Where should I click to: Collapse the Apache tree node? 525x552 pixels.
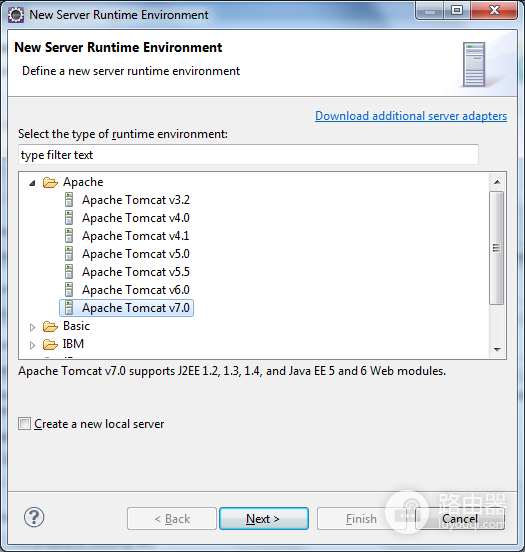[x=32, y=183]
